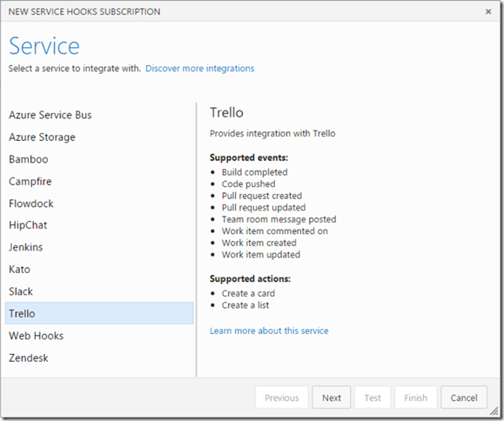Select the Kato service
The width and height of the screenshot is (504, 421).
click(x=99, y=270)
